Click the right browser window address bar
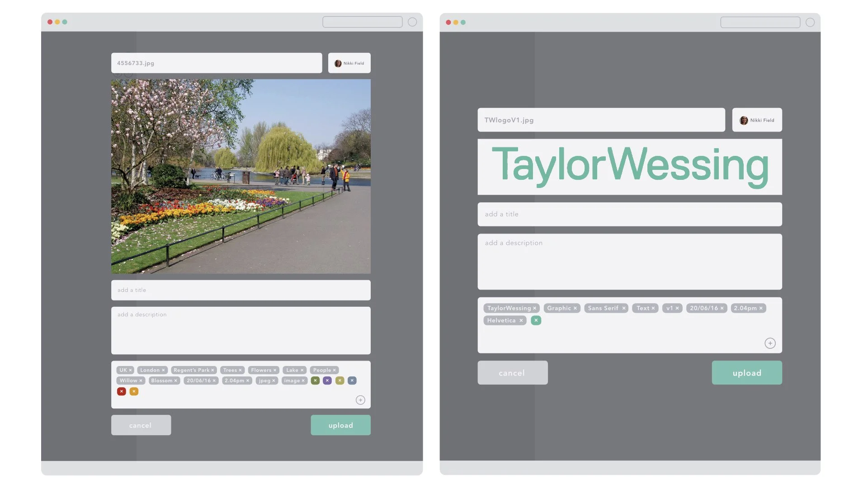Viewport: 868px width, 488px height. 760,23
